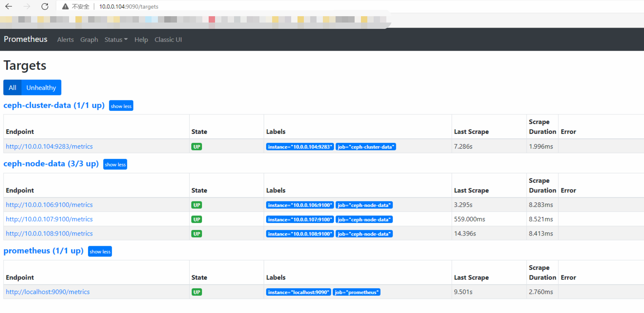Click instance="10.0.0.107:9100" label badge

coord(300,219)
